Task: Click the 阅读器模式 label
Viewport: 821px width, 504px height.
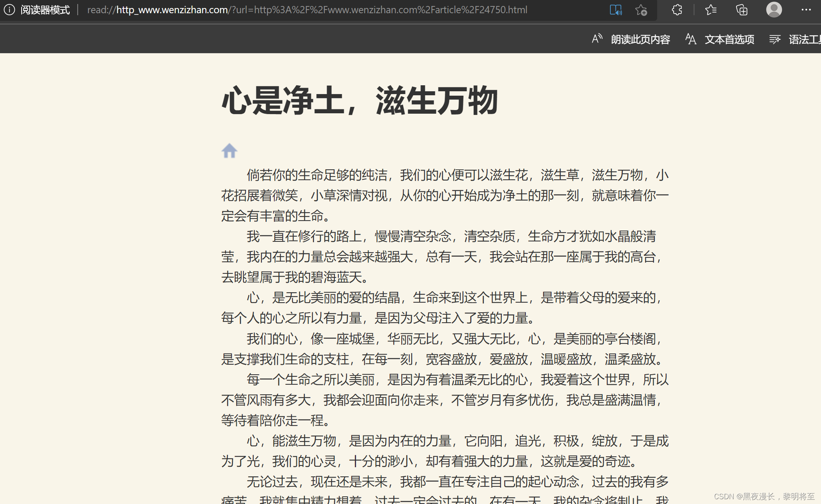Action: click(x=45, y=10)
